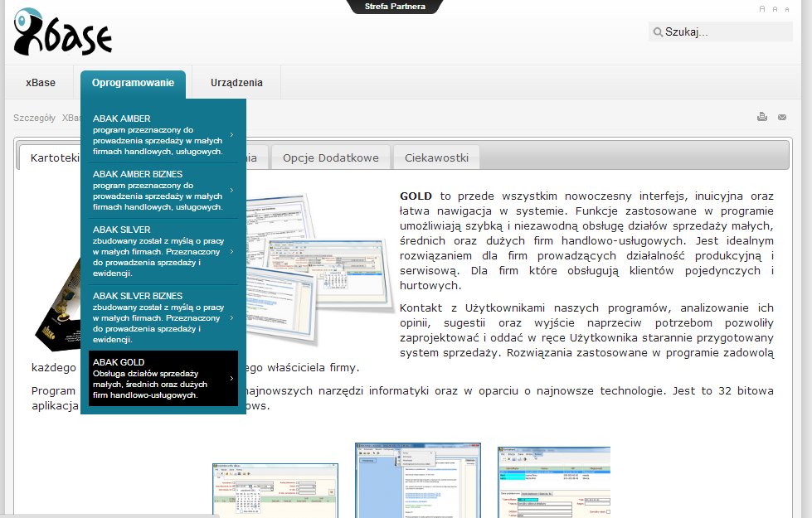
Task: Click the text "32 bitowa"
Action: (x=746, y=390)
